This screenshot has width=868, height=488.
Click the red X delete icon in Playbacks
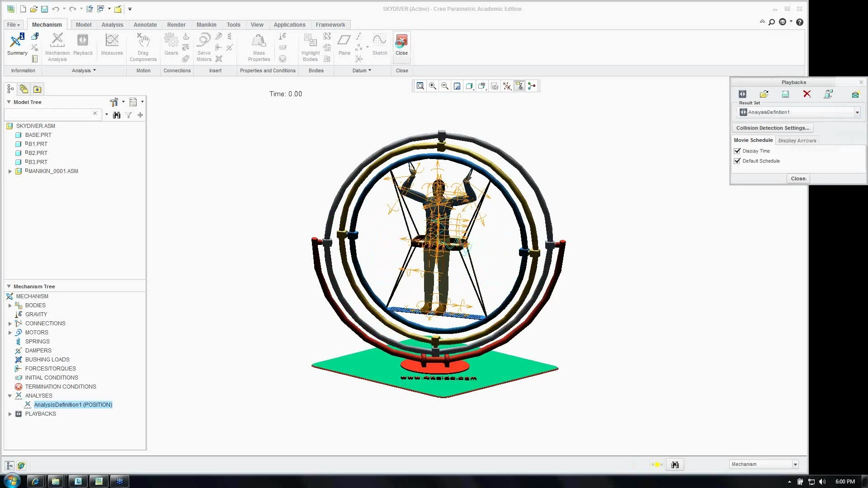tap(807, 94)
